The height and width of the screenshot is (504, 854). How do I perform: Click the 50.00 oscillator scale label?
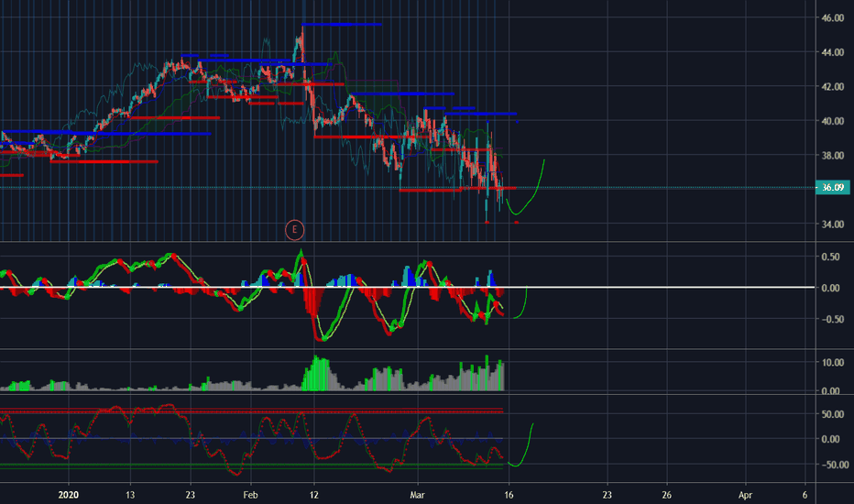pyautogui.click(x=833, y=414)
